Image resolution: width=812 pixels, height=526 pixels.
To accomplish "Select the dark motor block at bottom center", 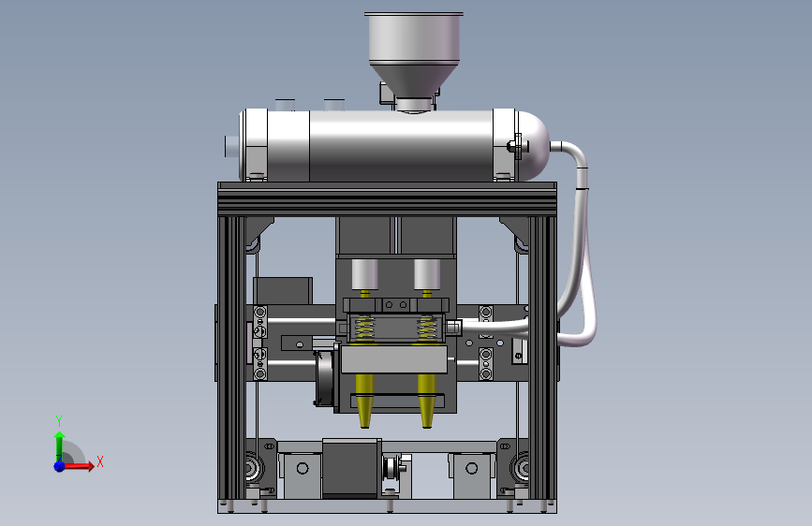I will (349, 469).
